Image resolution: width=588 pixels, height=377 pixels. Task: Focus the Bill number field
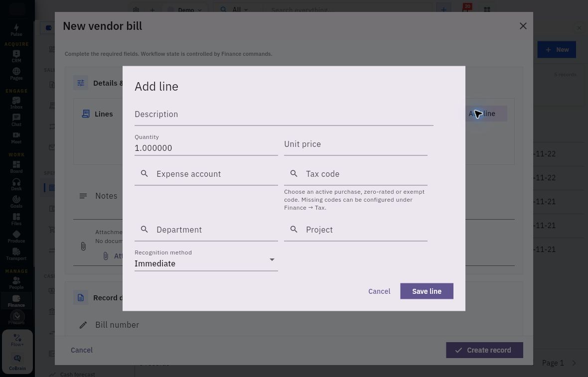(x=294, y=325)
